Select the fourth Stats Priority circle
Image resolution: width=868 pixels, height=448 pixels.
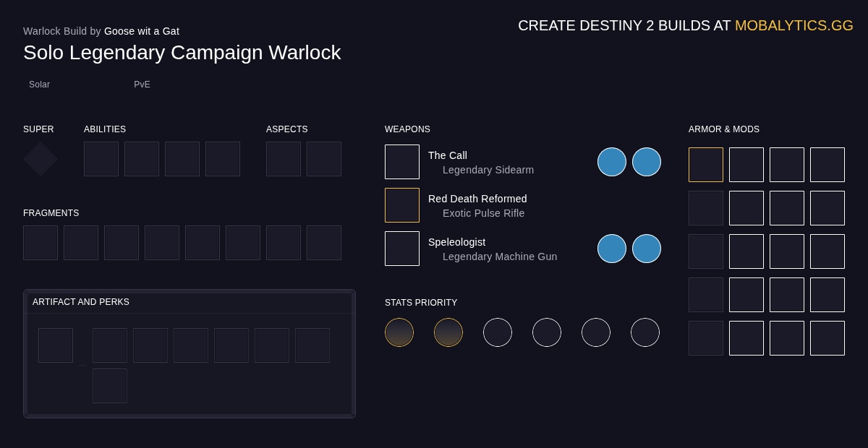pos(547,332)
